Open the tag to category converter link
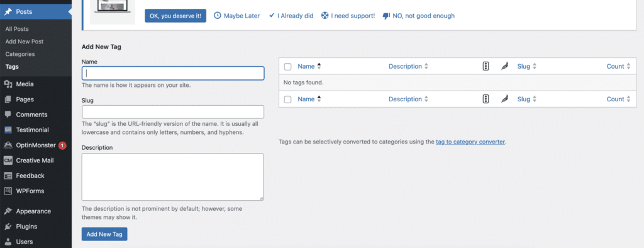Screen dimensions: 644x248 coord(470,142)
